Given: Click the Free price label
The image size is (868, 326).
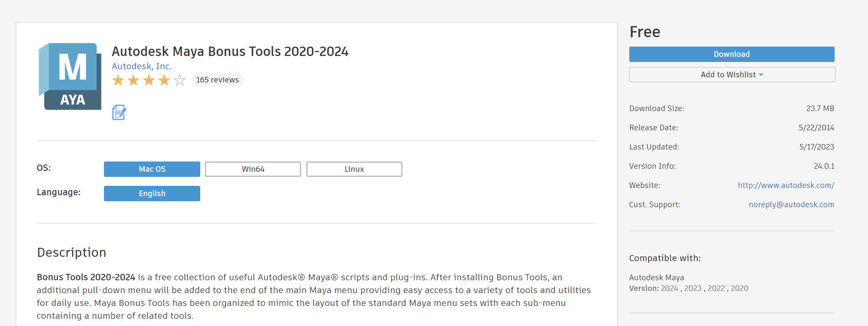Looking at the screenshot, I should tap(645, 32).
